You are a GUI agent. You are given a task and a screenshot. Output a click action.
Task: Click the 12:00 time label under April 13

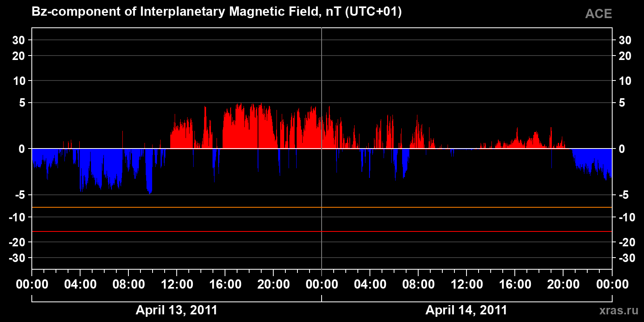[x=177, y=284]
